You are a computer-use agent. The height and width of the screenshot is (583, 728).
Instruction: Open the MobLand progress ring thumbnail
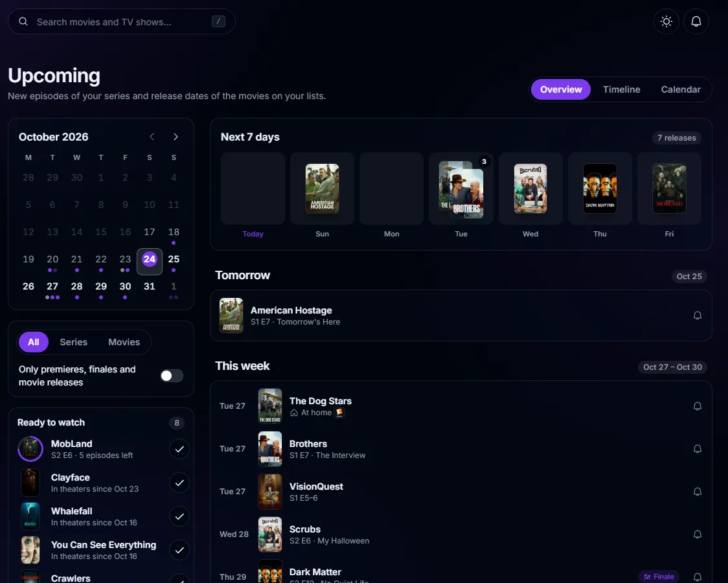point(30,449)
